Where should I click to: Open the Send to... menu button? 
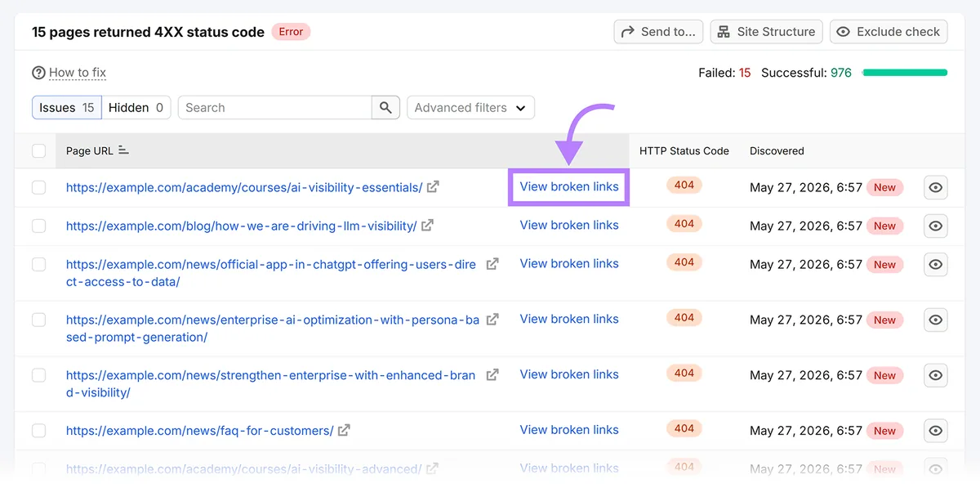coord(658,32)
